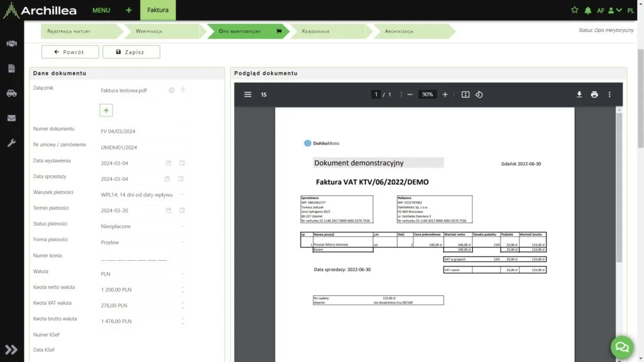This screenshot has width=644, height=362.
Task: Click the envelope icon in left sidebar
Action: tap(11, 118)
